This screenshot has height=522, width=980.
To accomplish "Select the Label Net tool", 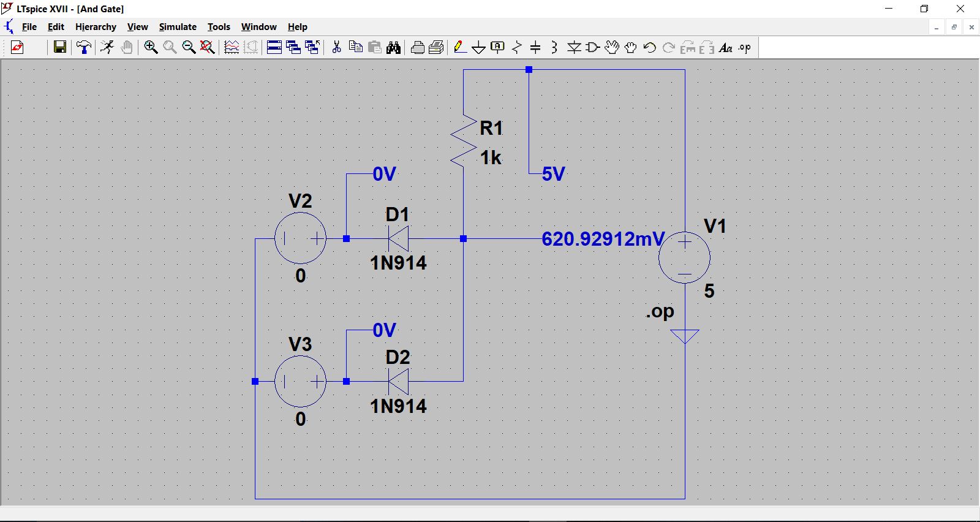I will (498, 48).
